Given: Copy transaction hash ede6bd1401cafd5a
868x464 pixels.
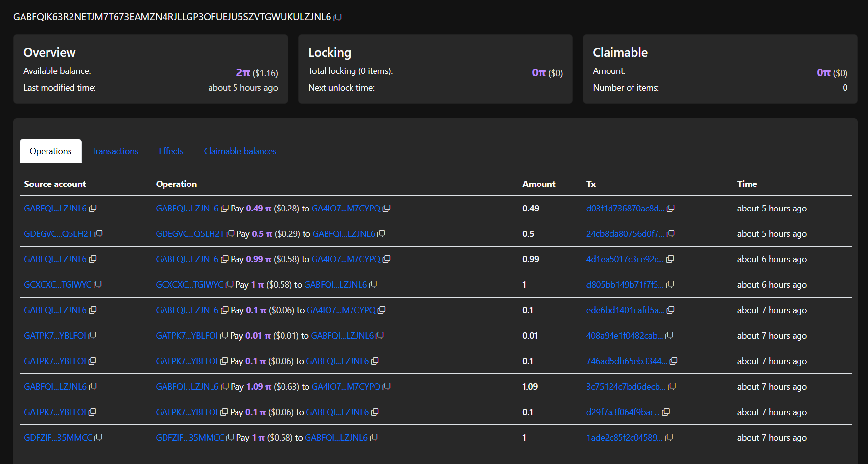Looking at the screenshot, I should (x=671, y=310).
